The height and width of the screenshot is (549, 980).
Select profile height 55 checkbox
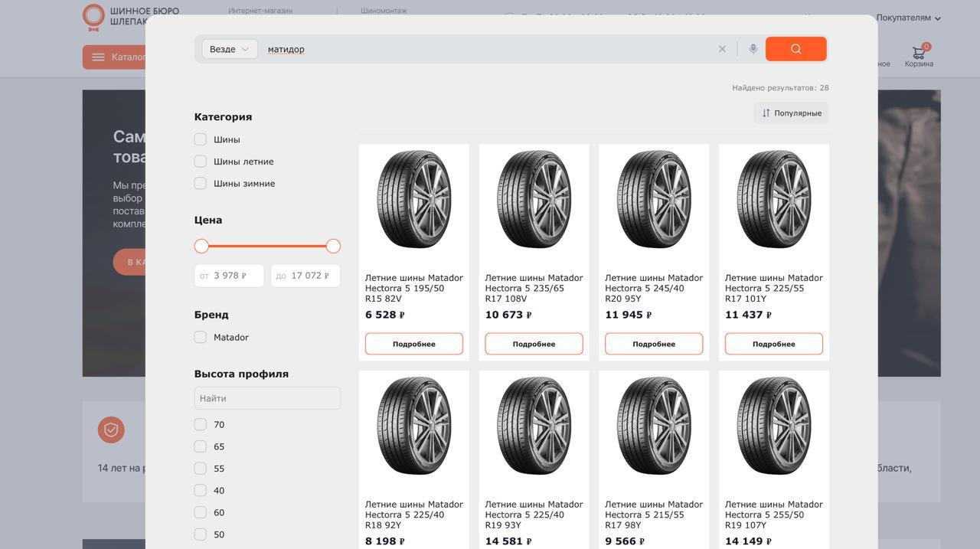[x=201, y=469]
